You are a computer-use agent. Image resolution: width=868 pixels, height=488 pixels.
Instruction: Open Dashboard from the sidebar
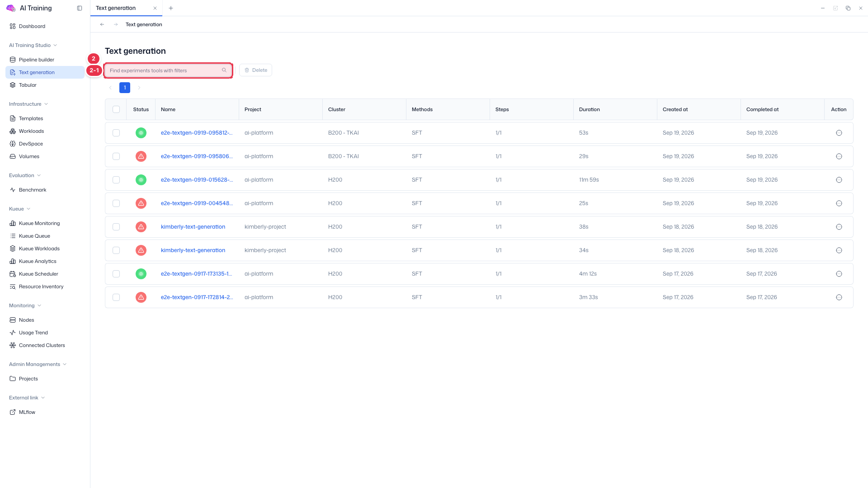tap(45, 26)
